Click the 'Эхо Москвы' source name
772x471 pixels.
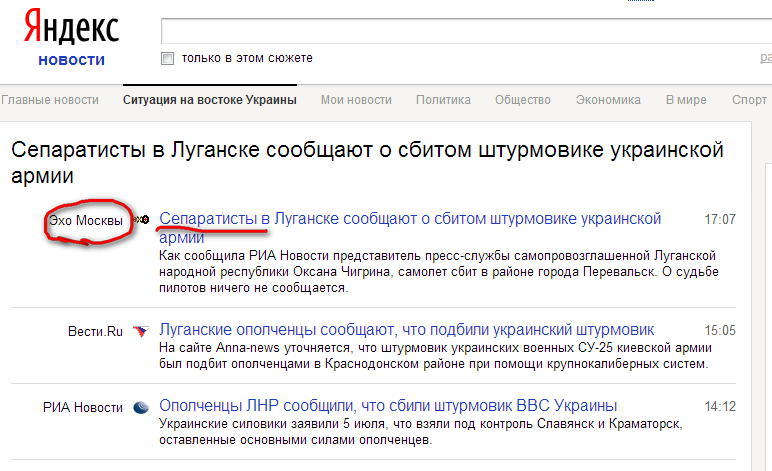pyautogui.click(x=86, y=220)
